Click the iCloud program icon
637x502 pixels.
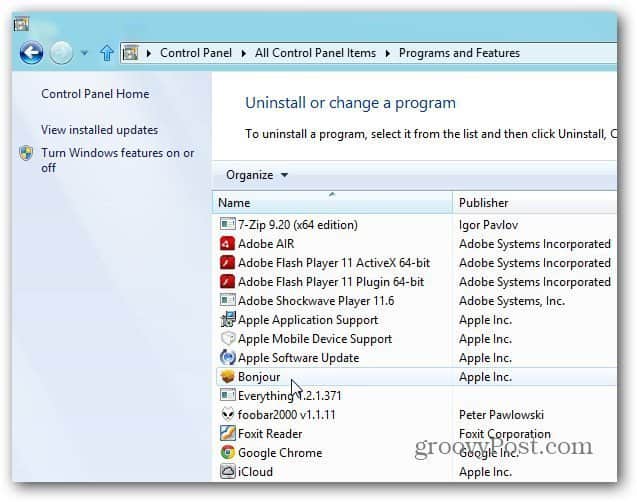(x=228, y=471)
